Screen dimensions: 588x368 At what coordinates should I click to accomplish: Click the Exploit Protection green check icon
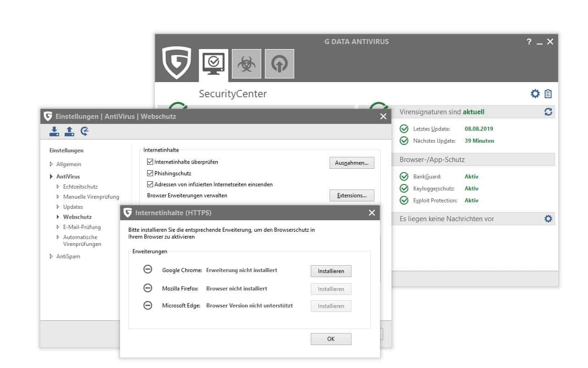pyautogui.click(x=404, y=201)
